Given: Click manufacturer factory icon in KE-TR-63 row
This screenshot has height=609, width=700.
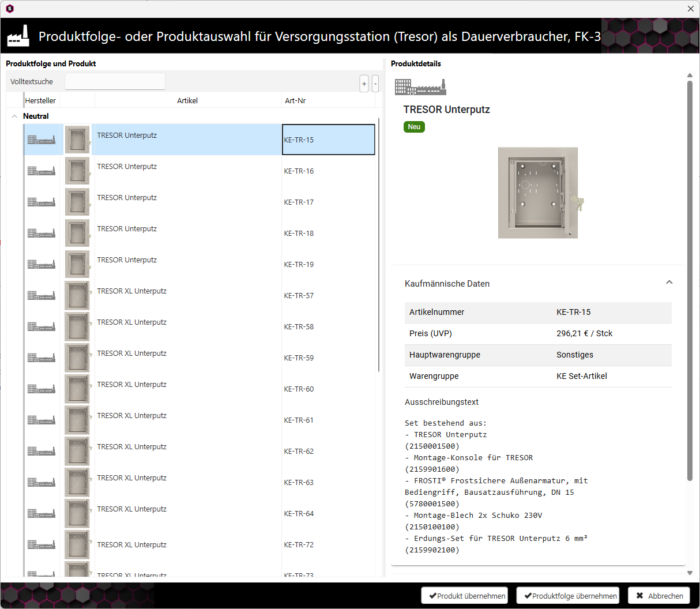Looking at the screenshot, I should (x=42, y=482).
